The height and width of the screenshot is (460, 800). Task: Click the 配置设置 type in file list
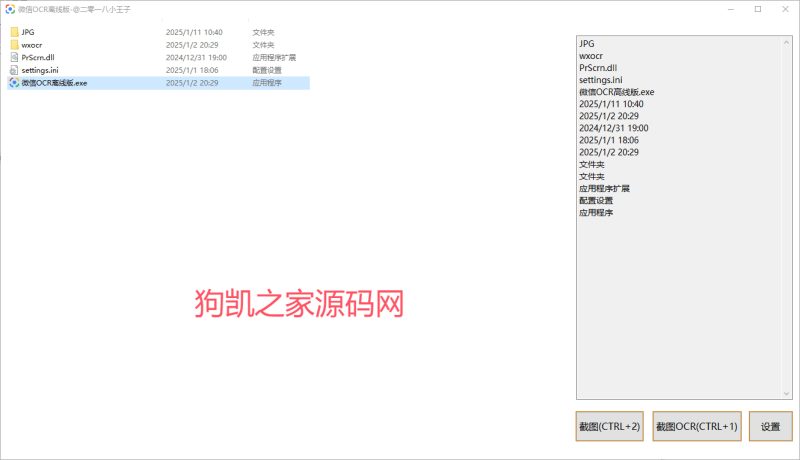tap(267, 70)
